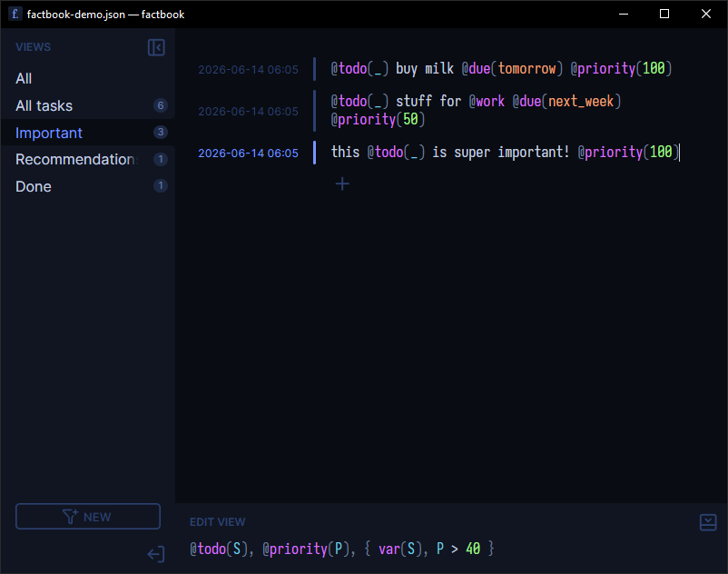Select the 'buy milk' fact entry
The width and height of the screenshot is (728, 574).
point(501,69)
